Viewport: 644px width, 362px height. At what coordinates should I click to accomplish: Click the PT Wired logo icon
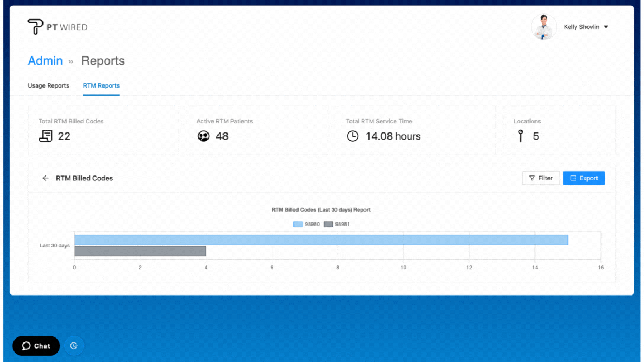tap(35, 27)
